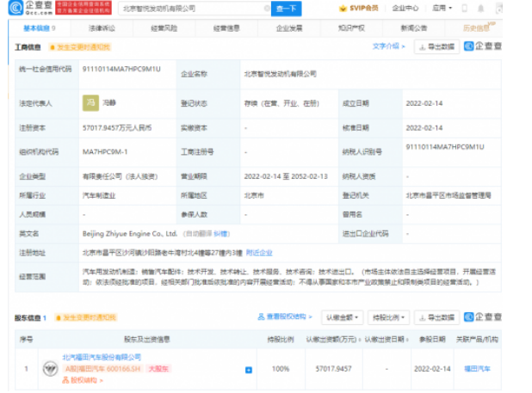Screen dimensions: 532x393
Task: Click the SVIP会员 crown icon
Action: point(343,8)
